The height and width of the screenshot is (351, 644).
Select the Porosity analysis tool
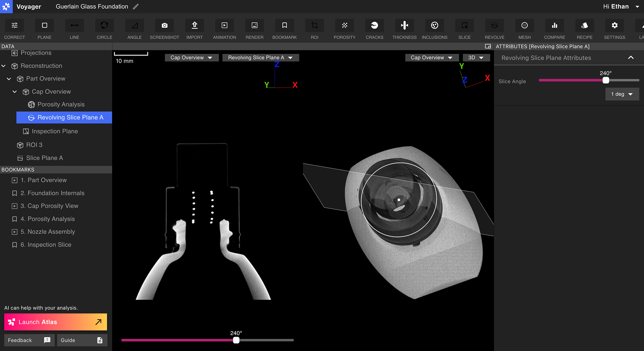(x=344, y=28)
